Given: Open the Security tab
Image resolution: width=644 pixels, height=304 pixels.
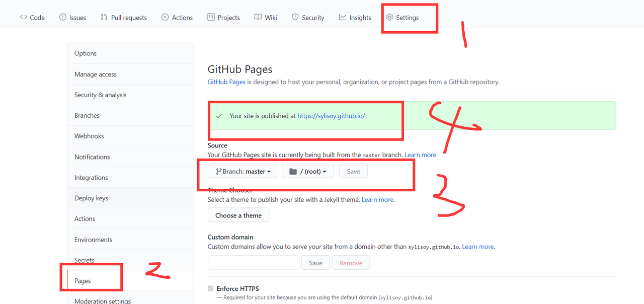Looking at the screenshot, I should (x=308, y=17).
